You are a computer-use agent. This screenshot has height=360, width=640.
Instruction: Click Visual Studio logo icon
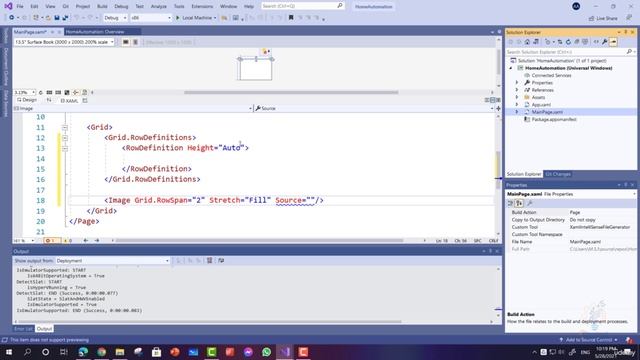click(8, 6)
